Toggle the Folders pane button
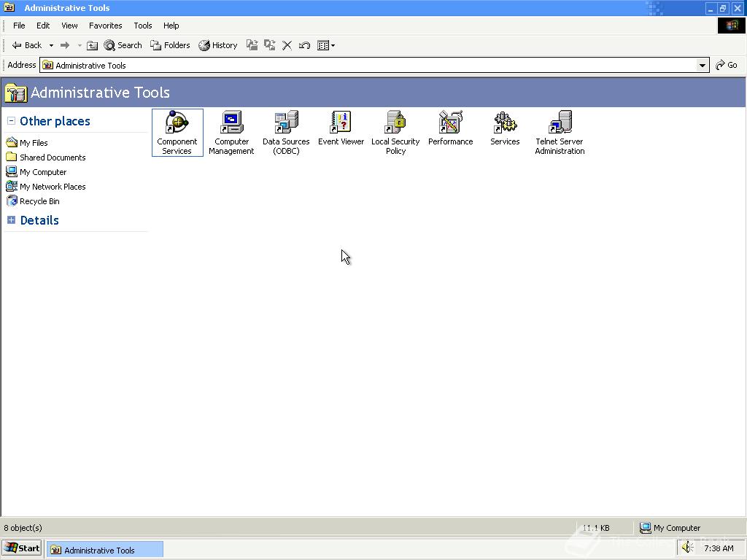The width and height of the screenshot is (747, 560). click(170, 45)
